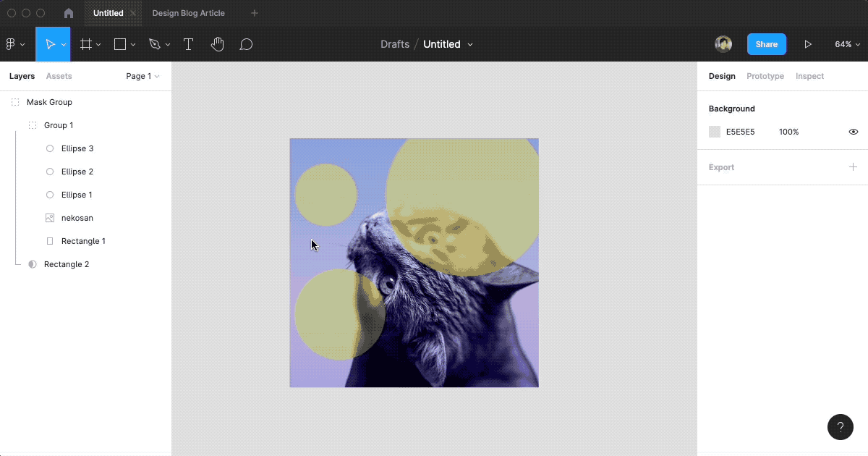The height and width of the screenshot is (456, 868).
Task: Toggle background visibility eye icon
Action: click(x=853, y=132)
